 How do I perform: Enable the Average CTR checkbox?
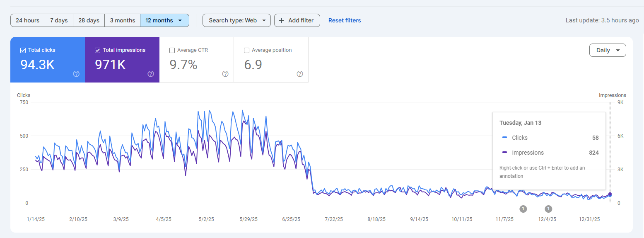172,50
